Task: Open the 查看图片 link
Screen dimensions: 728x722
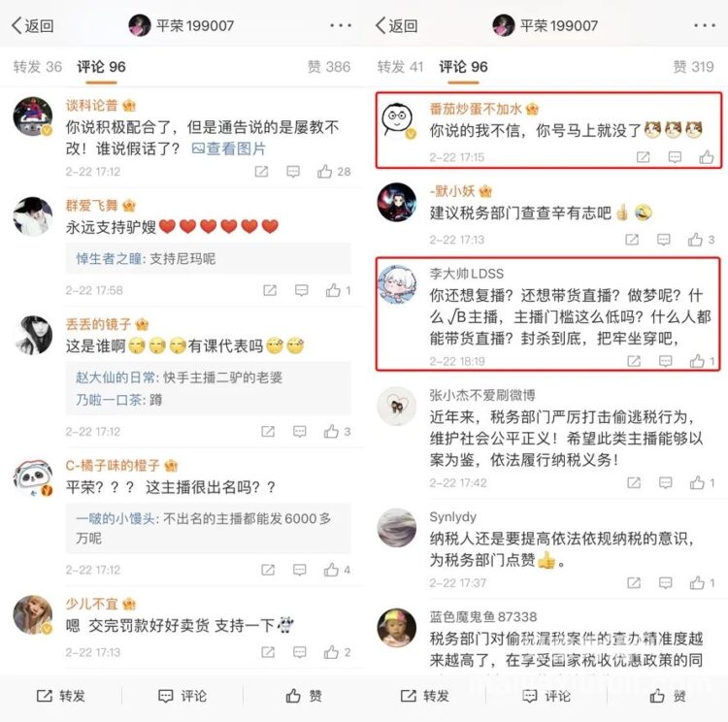Action: tap(228, 148)
